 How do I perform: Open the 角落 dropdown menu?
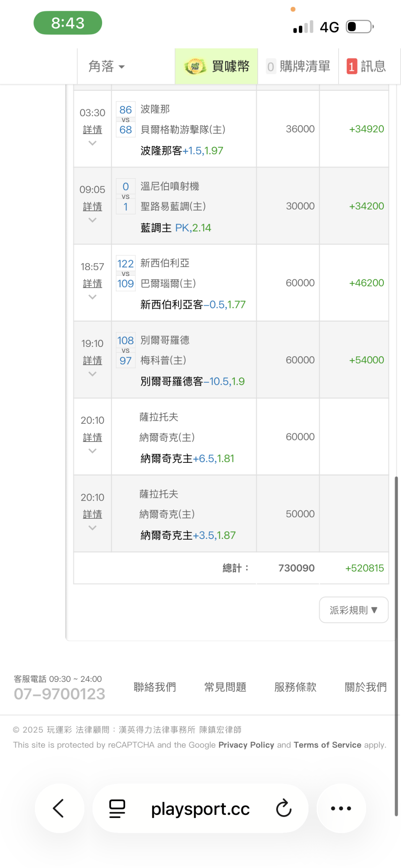(106, 66)
